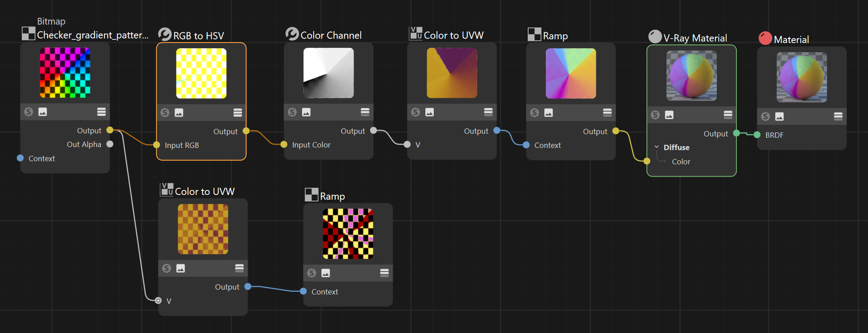Click the colorful Ramp node preview swatch
This screenshot has height=333, width=868.
[x=571, y=74]
